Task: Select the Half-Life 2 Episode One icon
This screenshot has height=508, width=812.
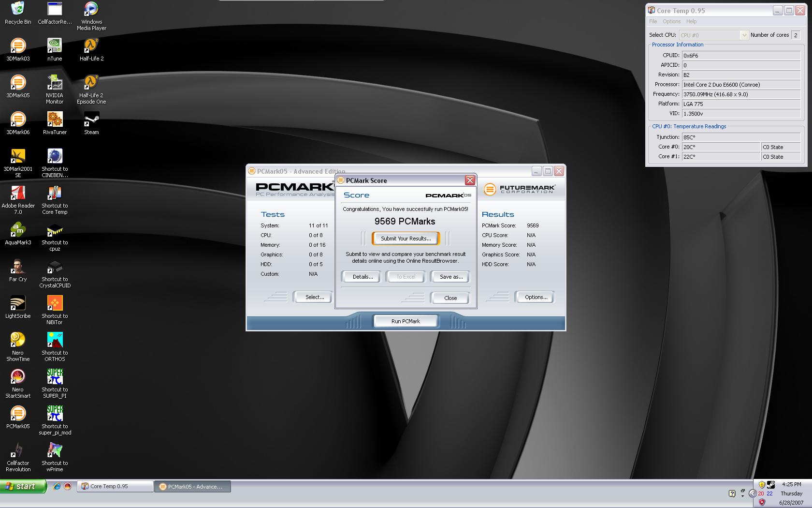Action: click(x=91, y=90)
